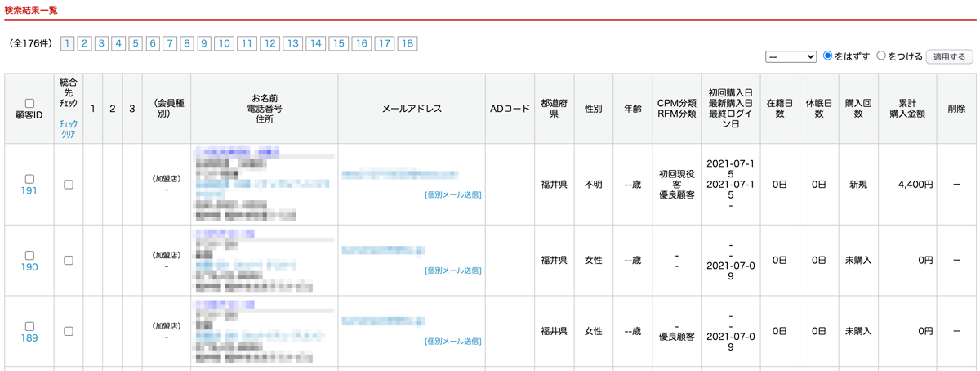Click the '4,400円' amount for customer 191
This screenshot has height=371, width=980.
coord(915,185)
